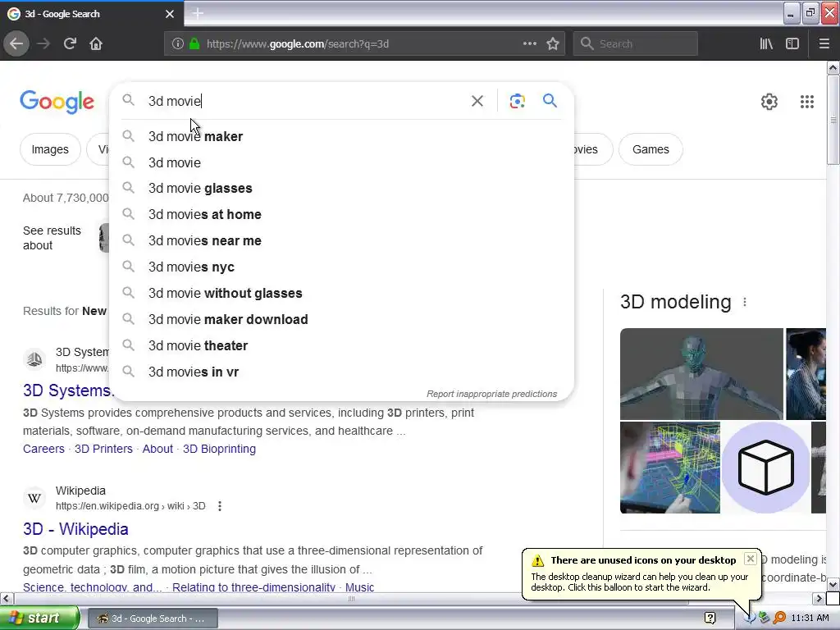Select suggestion '3d movie without glasses'
This screenshot has width=840, height=630.
(x=341, y=293)
